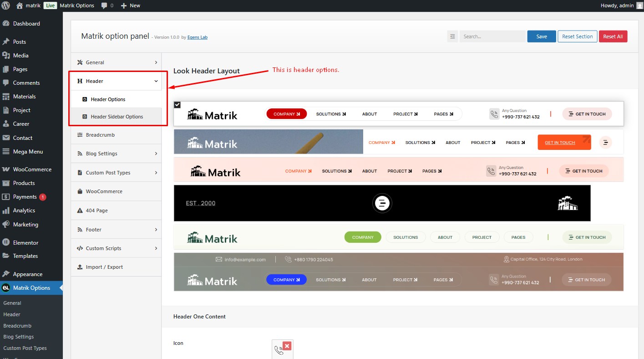Click the Analytics bar chart icon
This screenshot has height=359, width=644.
(x=6, y=210)
